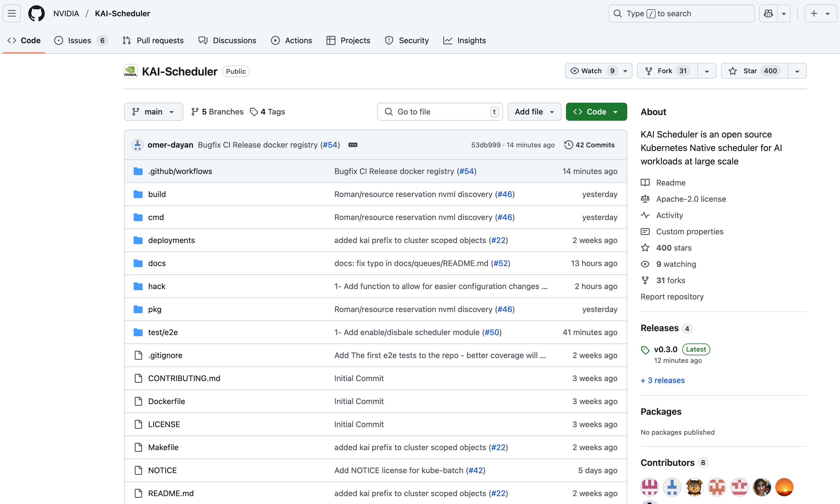Open the .github/workflows folder
Viewport: 840px width, 504px height.
(180, 171)
